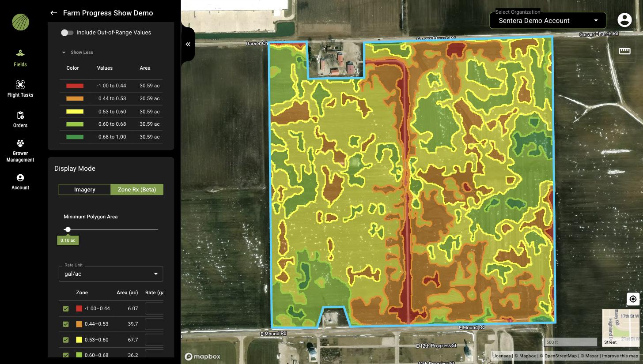643x364 pixels.
Task: Open the © OpenStreetMap attribution link
Action: (x=558, y=356)
